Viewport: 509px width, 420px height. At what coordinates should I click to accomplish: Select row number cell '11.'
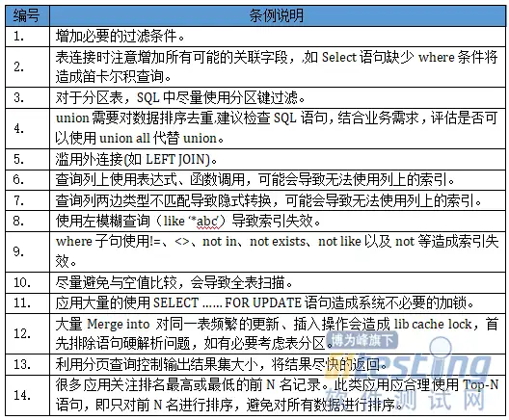(27, 302)
